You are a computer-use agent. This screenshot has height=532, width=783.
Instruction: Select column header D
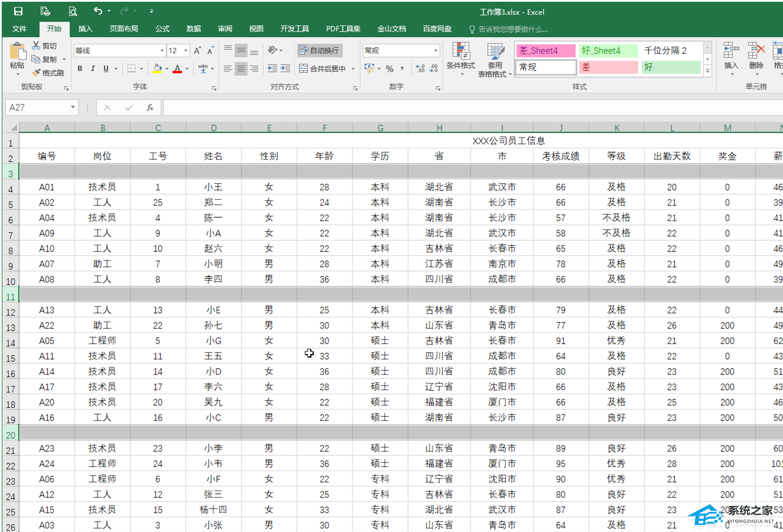pos(213,128)
